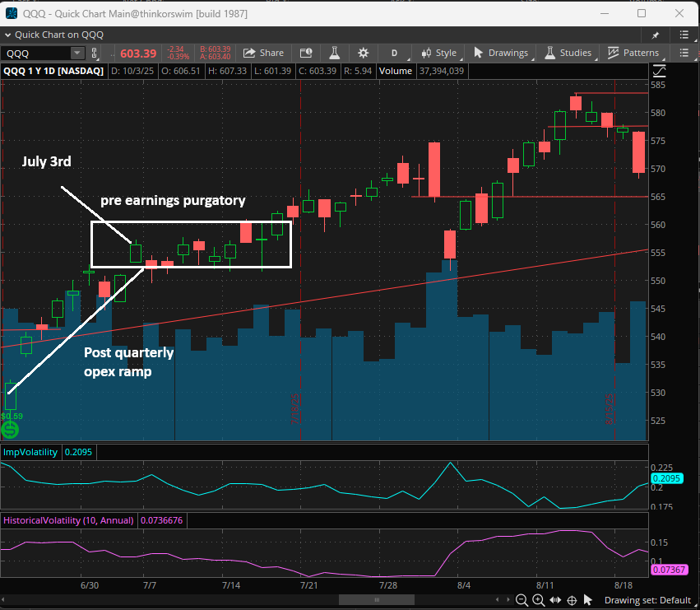Screen dimensions: 700x610
Task: Click the 565 price level on axis
Action: pos(658,197)
